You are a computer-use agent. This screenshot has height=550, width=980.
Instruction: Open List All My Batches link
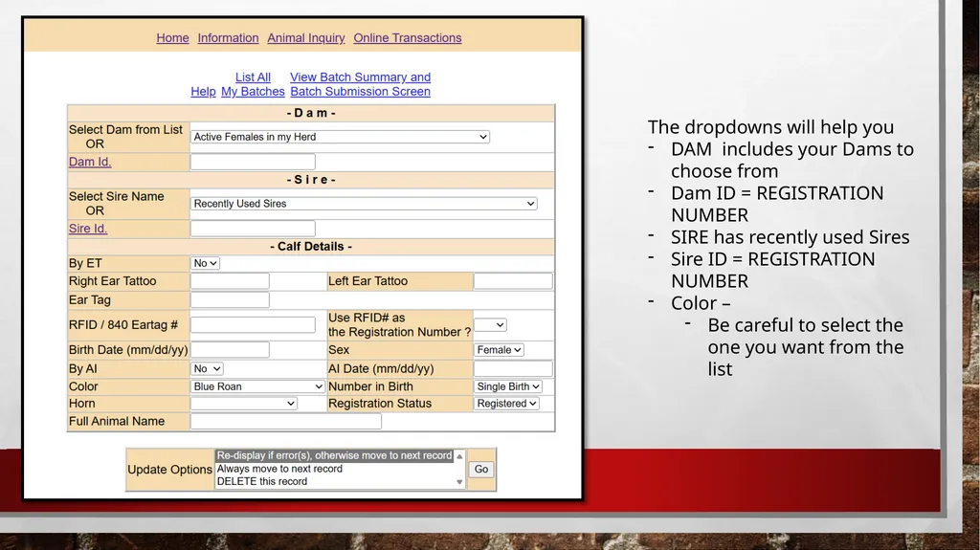tap(253, 84)
